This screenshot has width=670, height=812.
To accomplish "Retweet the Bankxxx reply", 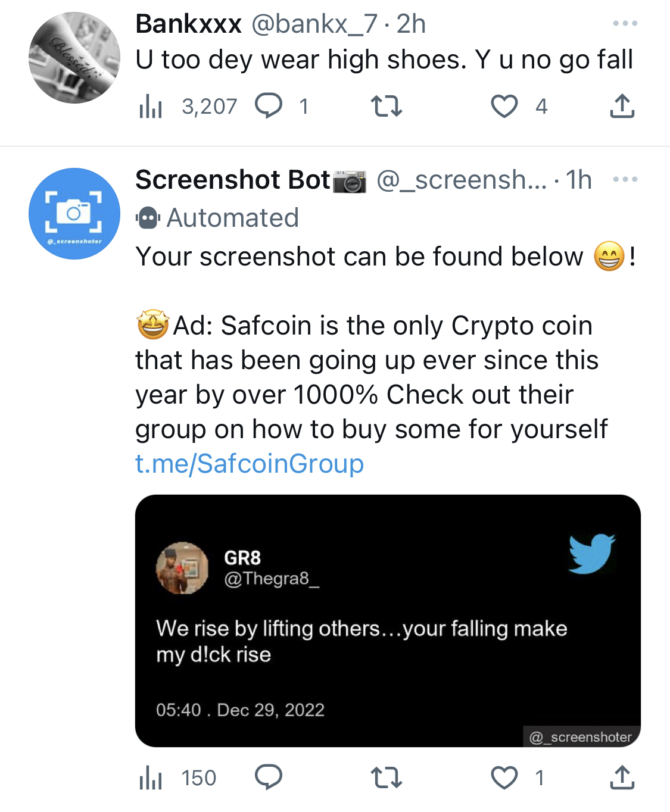I will tap(387, 107).
